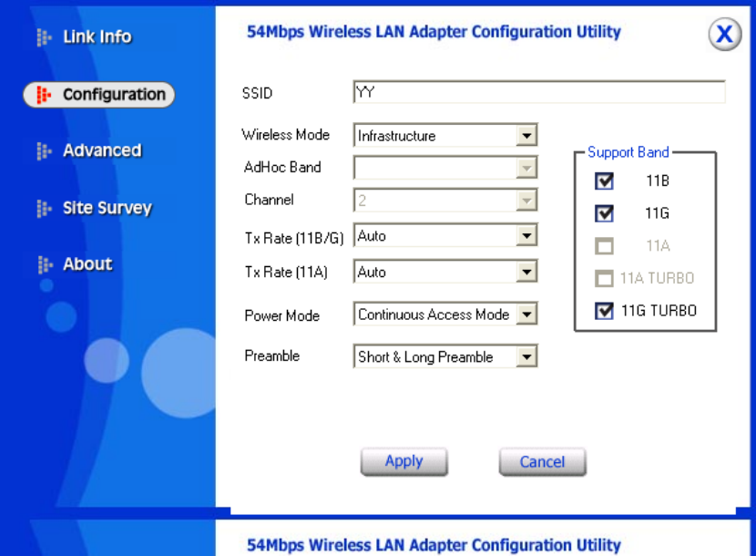The image size is (756, 556).
Task: Click the title text in the lower window
Action: (x=434, y=545)
